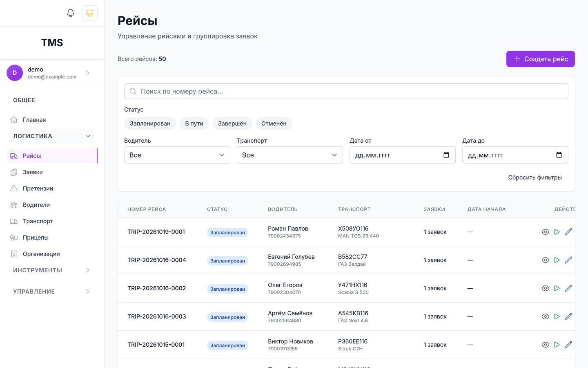This screenshot has width=588, height=368.
Task: Open Транспорт page in sidebar
Action: [52, 221]
